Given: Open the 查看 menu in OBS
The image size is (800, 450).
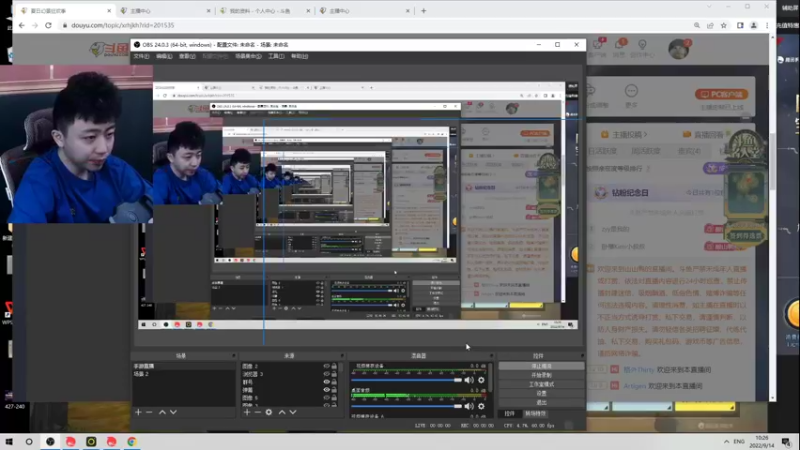Looking at the screenshot, I should pos(187,56).
